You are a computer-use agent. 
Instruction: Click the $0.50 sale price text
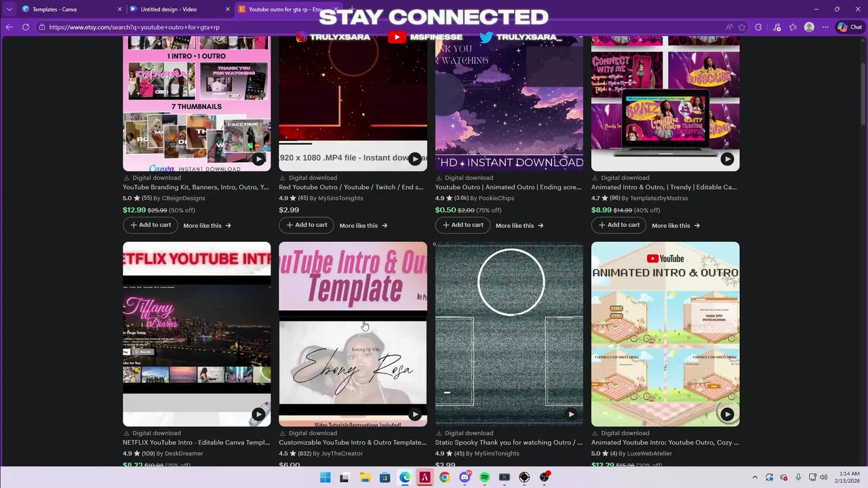tap(446, 210)
